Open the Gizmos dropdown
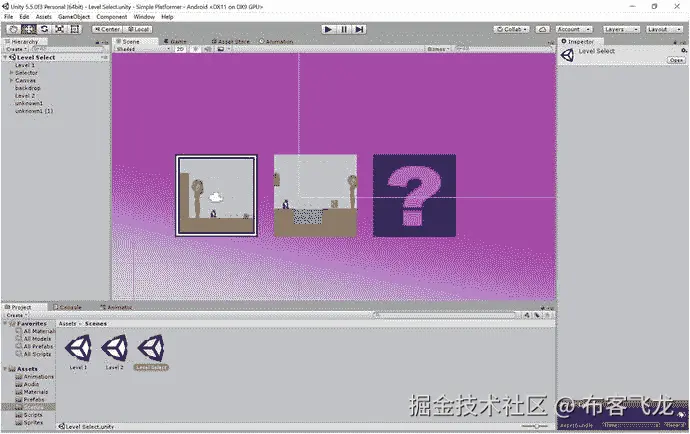The image size is (690, 434). click(438, 49)
